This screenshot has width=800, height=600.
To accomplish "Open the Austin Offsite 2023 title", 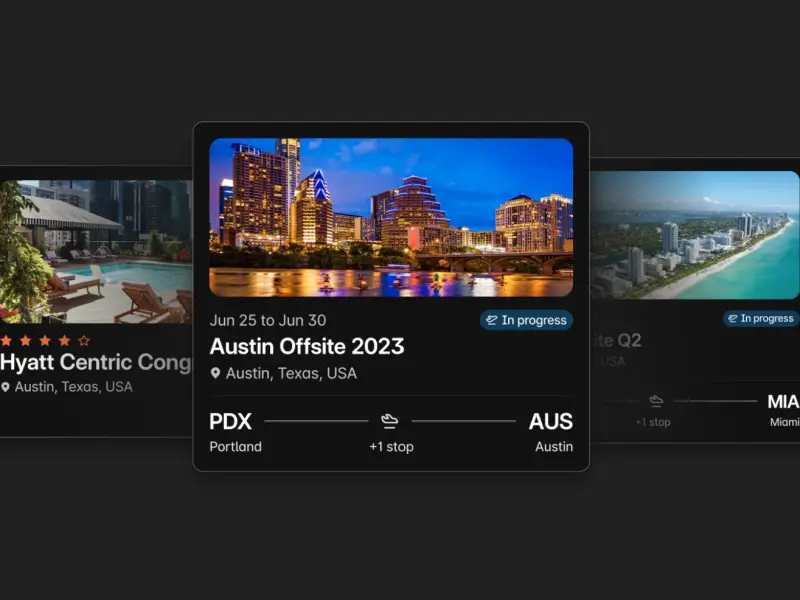I will click(x=307, y=346).
